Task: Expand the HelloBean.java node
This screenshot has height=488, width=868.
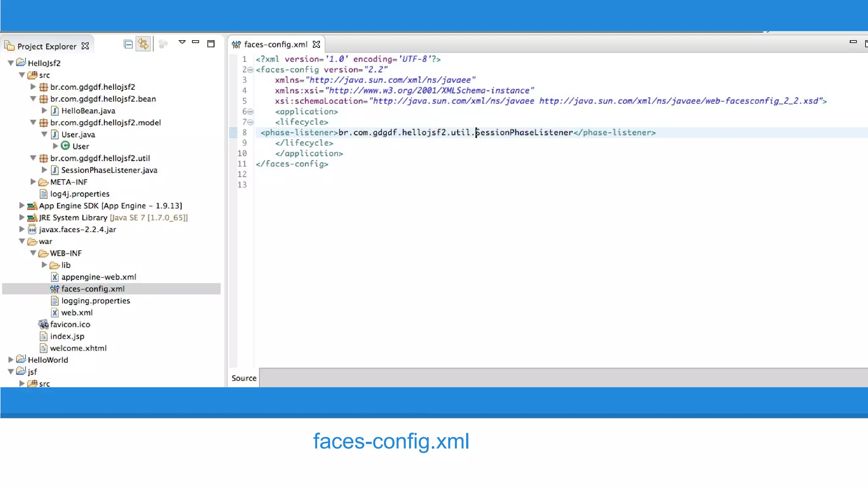Action: click(44, 110)
